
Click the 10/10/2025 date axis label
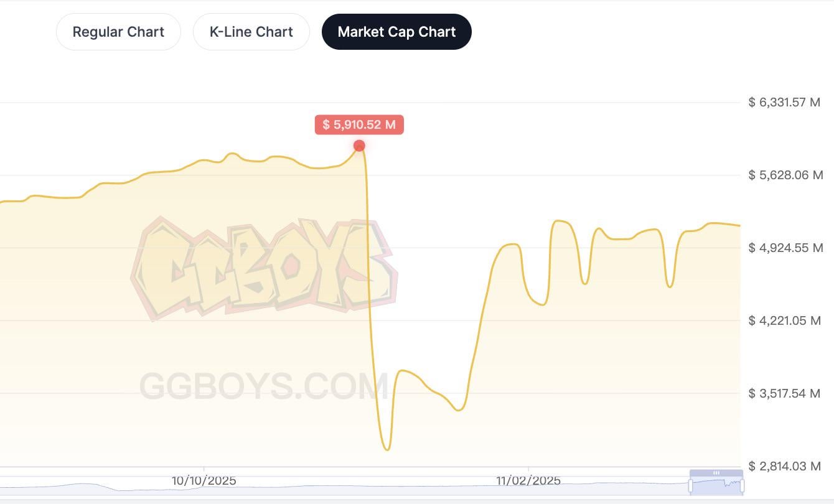(x=204, y=481)
